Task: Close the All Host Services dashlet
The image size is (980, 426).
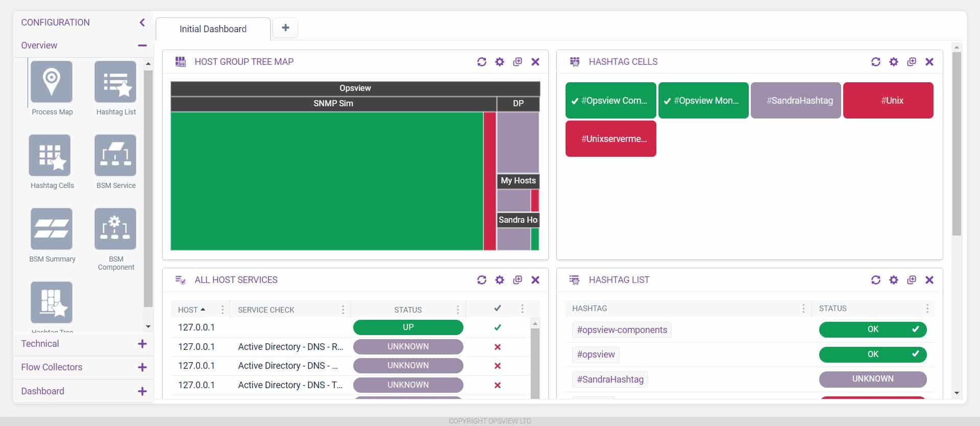Action: click(x=535, y=280)
